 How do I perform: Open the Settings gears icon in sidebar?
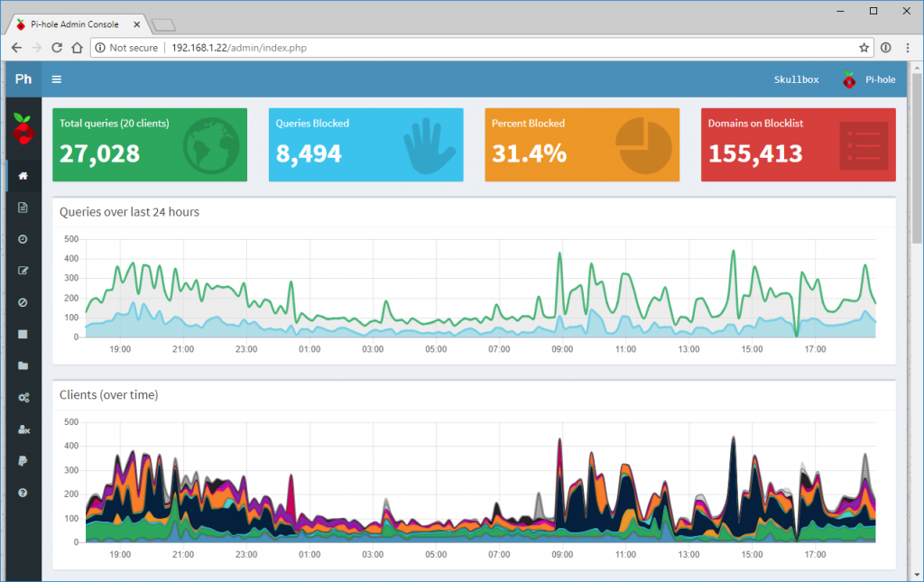[23, 397]
